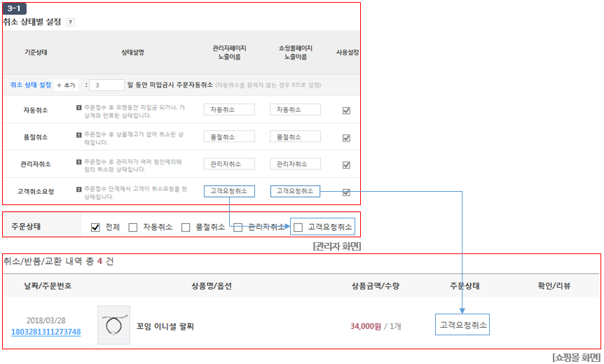Toggle the 사용설정 checkbox for 자동취소

click(x=346, y=111)
